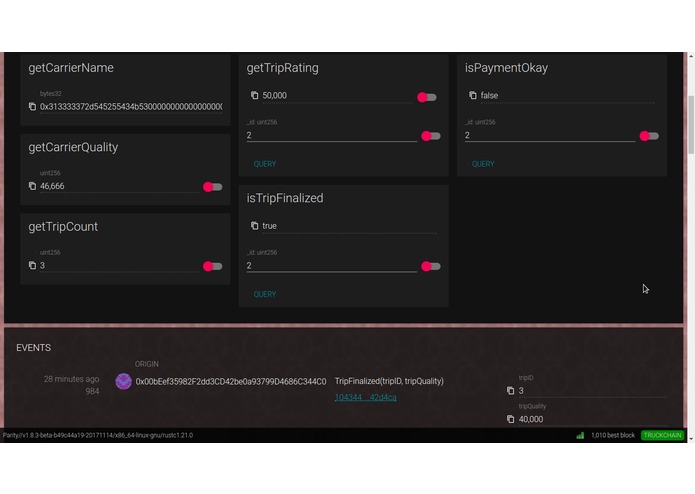This screenshot has height=494, width=695.
Task: Click the isTripFinalized card title
Action: tap(285, 198)
